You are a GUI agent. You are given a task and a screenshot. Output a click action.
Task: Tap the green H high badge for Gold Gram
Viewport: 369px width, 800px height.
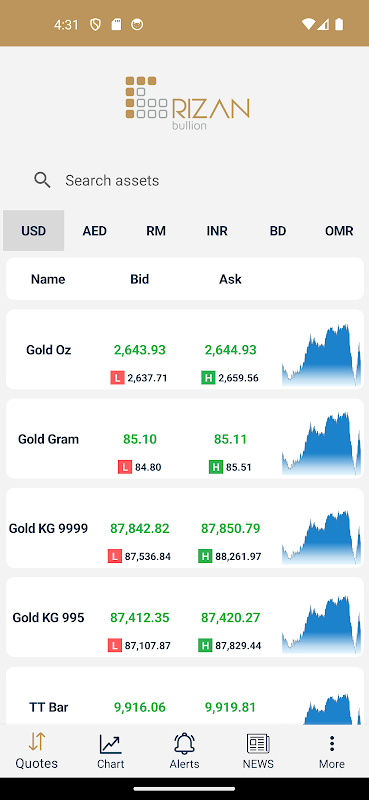[216, 467]
